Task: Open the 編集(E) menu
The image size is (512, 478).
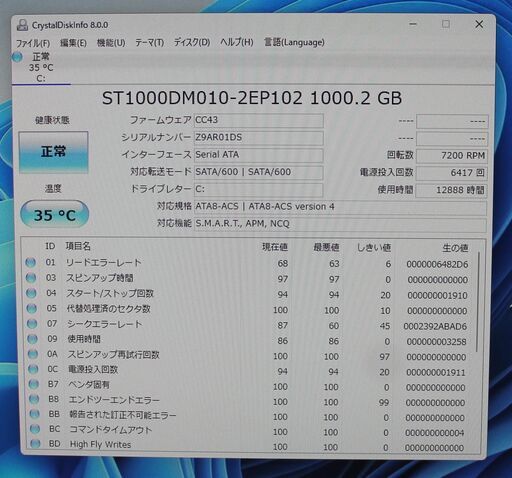Action: click(x=73, y=43)
